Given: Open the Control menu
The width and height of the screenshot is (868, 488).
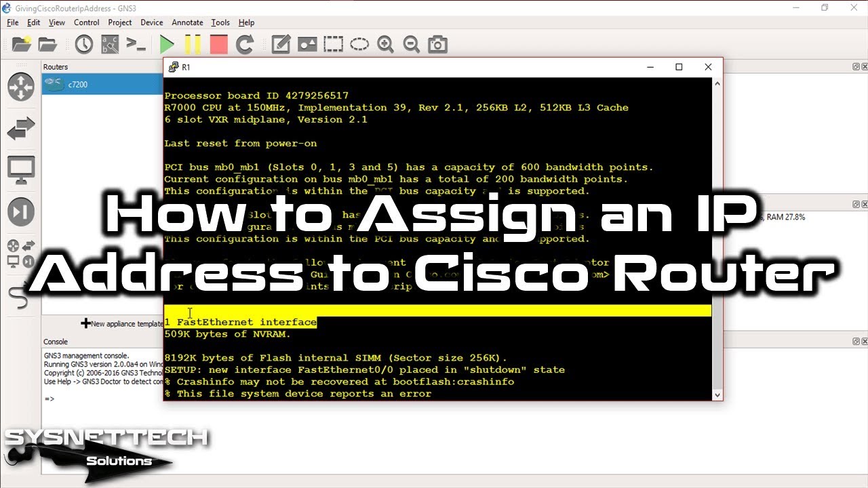Looking at the screenshot, I should point(87,22).
